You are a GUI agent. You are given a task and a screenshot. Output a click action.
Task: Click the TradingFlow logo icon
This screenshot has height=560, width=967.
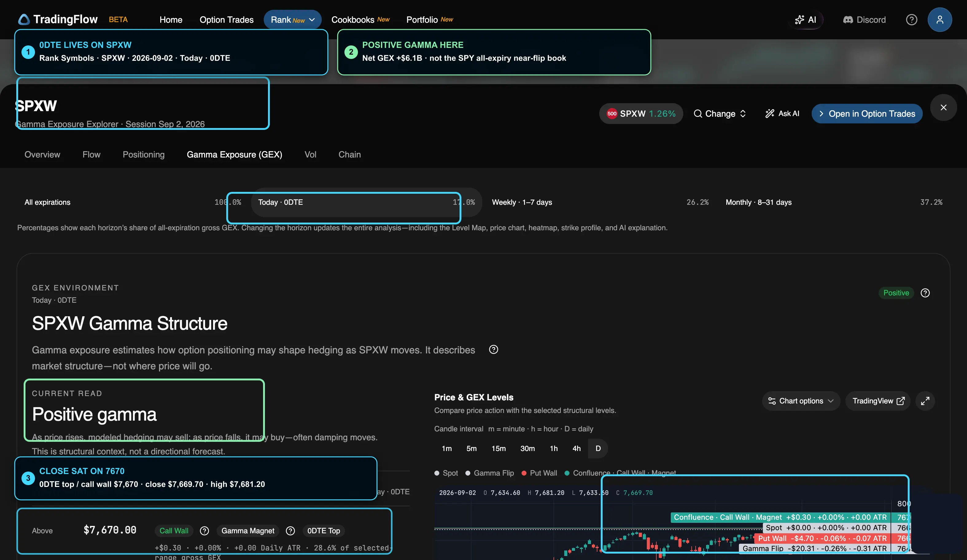[24, 20]
